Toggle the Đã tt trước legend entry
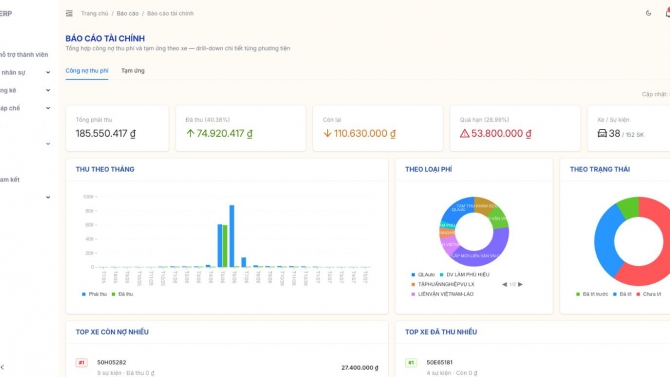This screenshot has height=377, width=670. (x=592, y=294)
